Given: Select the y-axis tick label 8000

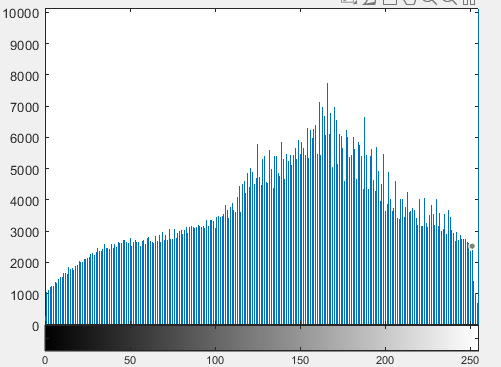Looking at the screenshot, I should [24, 76].
